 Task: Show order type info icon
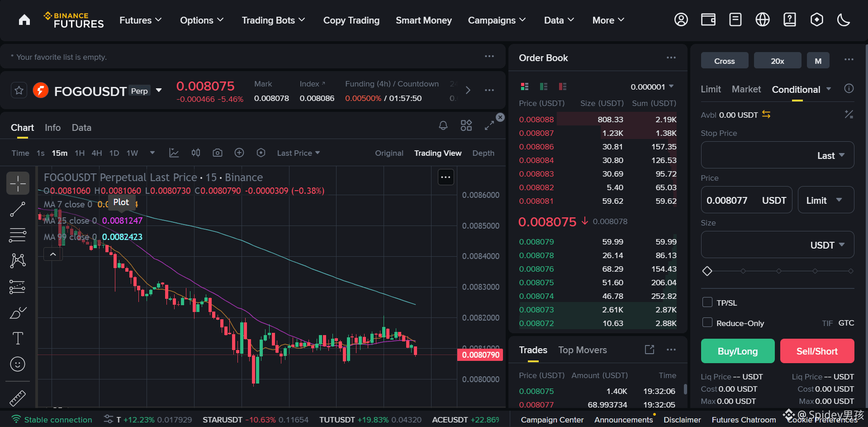coord(849,89)
